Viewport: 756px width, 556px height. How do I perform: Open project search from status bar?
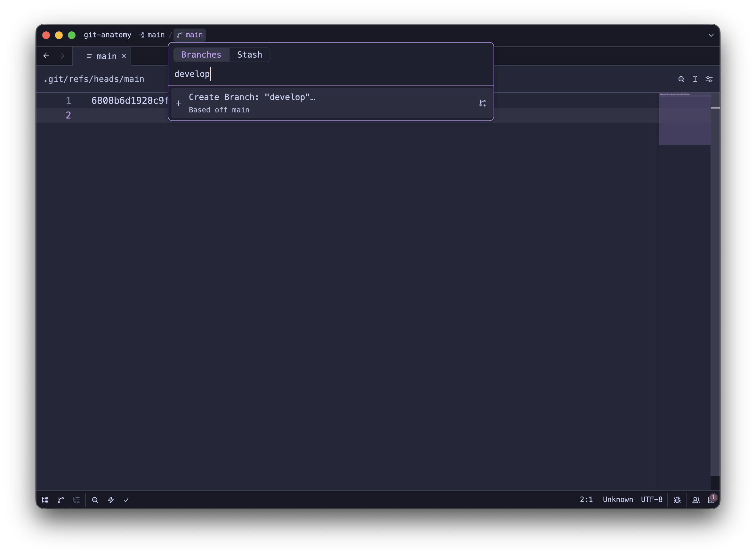pyautogui.click(x=95, y=500)
